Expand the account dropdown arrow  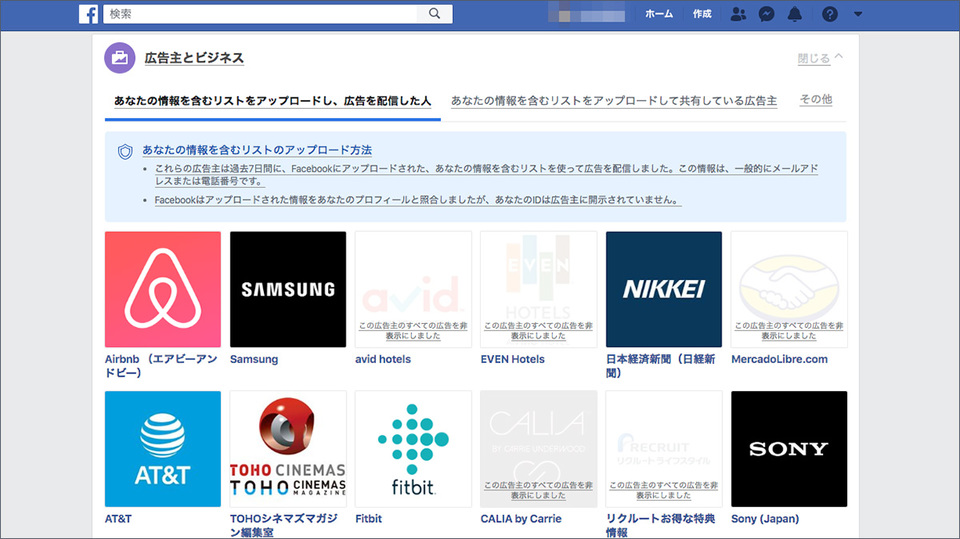858,14
